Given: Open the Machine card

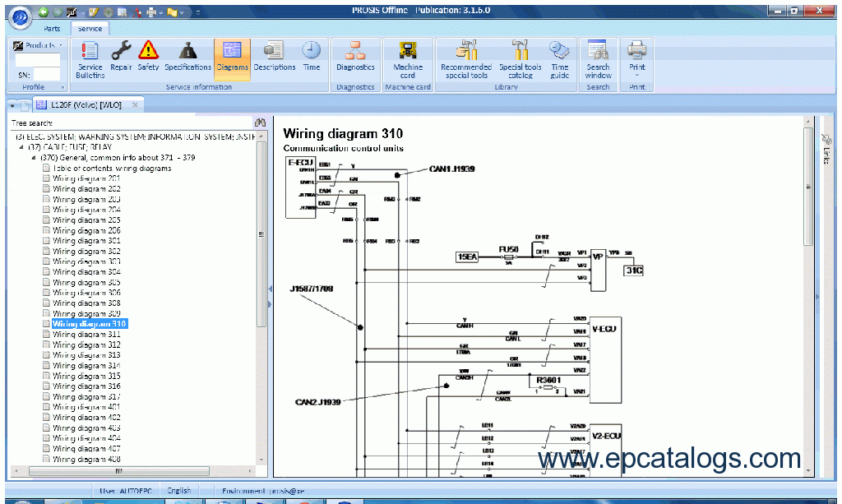Looking at the screenshot, I should pyautogui.click(x=408, y=59).
